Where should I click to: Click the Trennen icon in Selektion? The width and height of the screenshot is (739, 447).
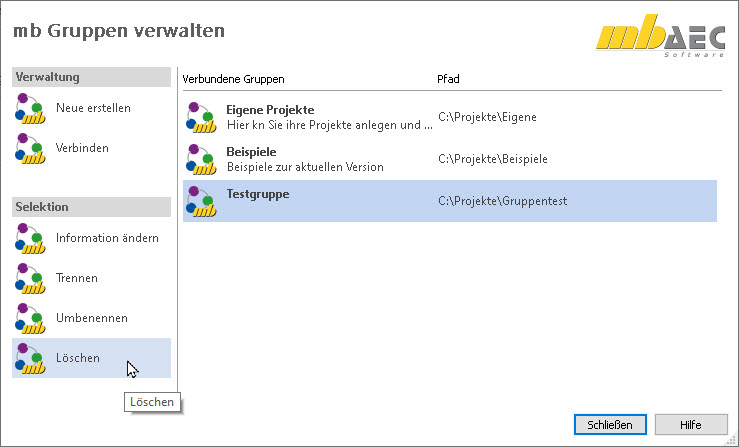point(31,278)
